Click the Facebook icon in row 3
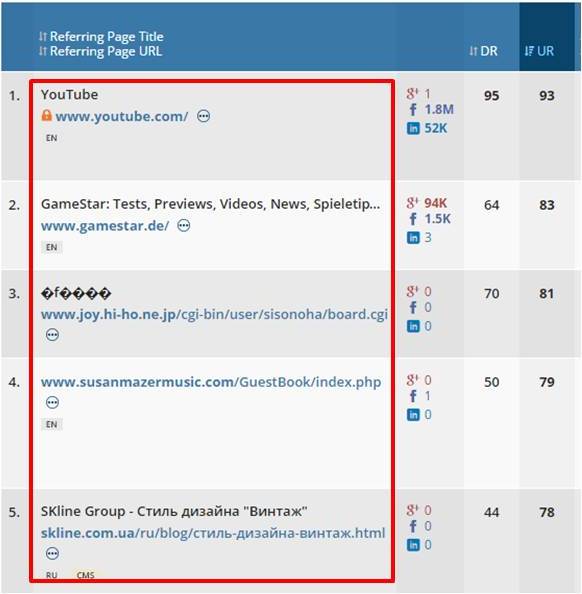582x594 pixels. click(x=413, y=307)
